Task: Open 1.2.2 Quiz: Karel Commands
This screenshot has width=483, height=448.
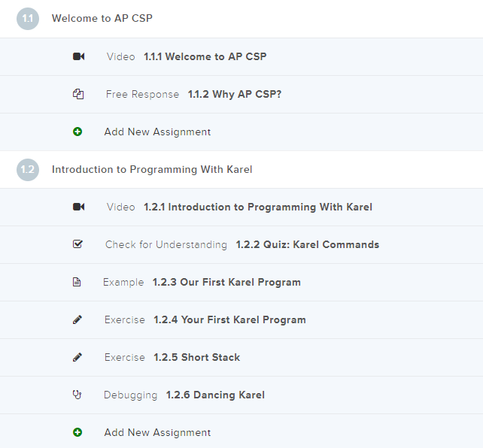Action: pos(307,244)
